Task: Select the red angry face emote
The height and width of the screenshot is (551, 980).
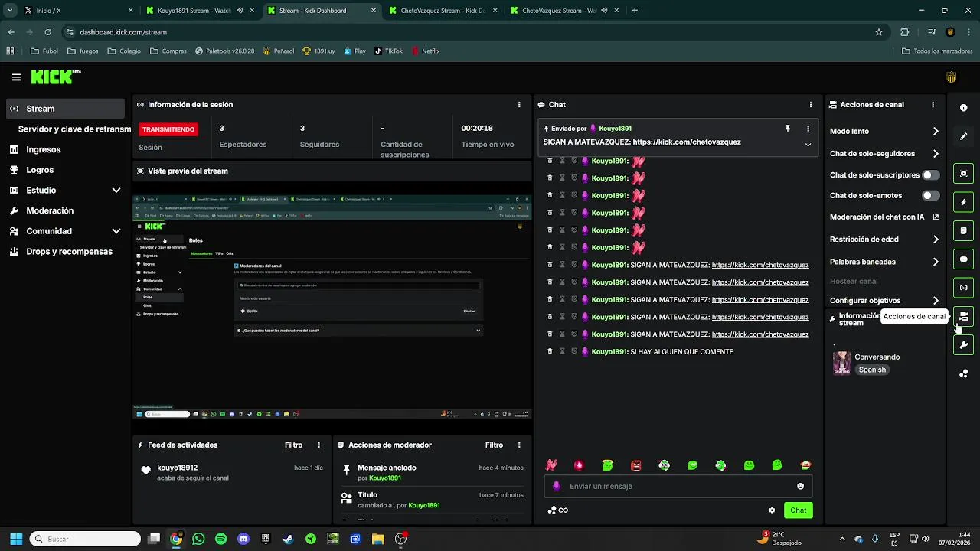Action: coord(635,465)
